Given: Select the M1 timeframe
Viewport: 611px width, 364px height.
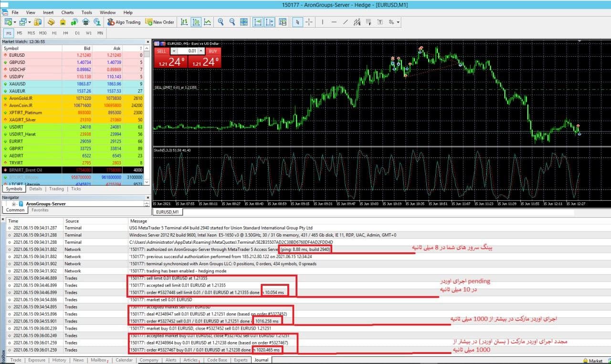Looking at the screenshot, I should (x=9, y=33).
